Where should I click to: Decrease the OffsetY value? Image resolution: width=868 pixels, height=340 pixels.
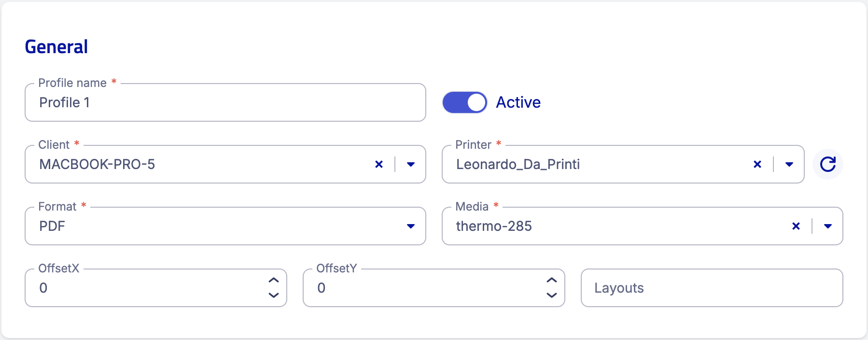pyautogui.click(x=552, y=295)
